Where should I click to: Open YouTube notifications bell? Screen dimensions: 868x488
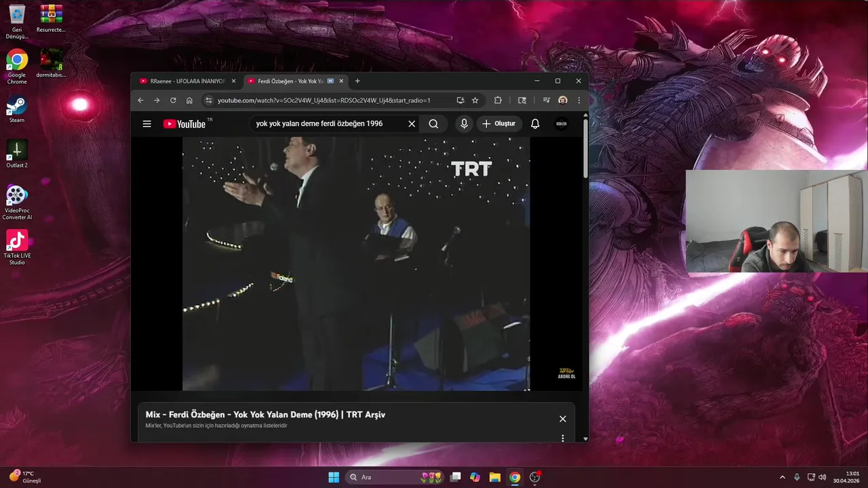pos(535,124)
